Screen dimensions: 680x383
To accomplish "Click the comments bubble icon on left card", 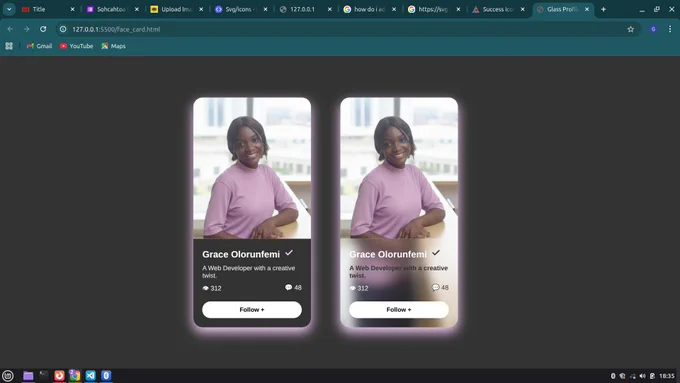I will [288, 287].
